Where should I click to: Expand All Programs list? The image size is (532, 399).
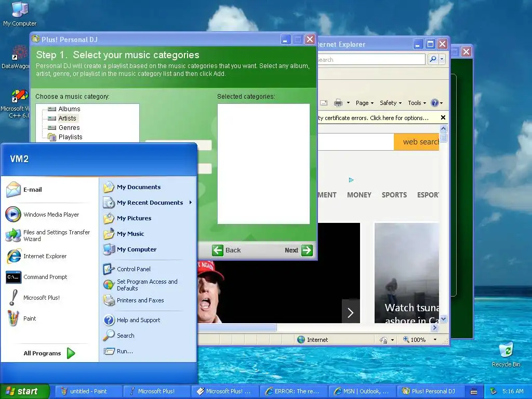click(49, 353)
